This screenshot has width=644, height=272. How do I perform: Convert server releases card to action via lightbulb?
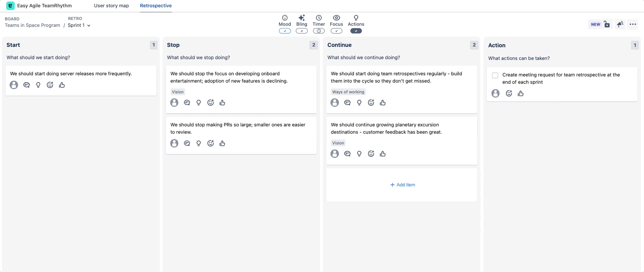point(38,85)
